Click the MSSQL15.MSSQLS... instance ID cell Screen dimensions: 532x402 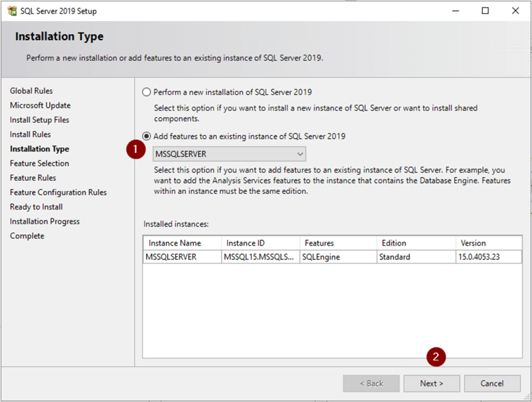coord(261,257)
